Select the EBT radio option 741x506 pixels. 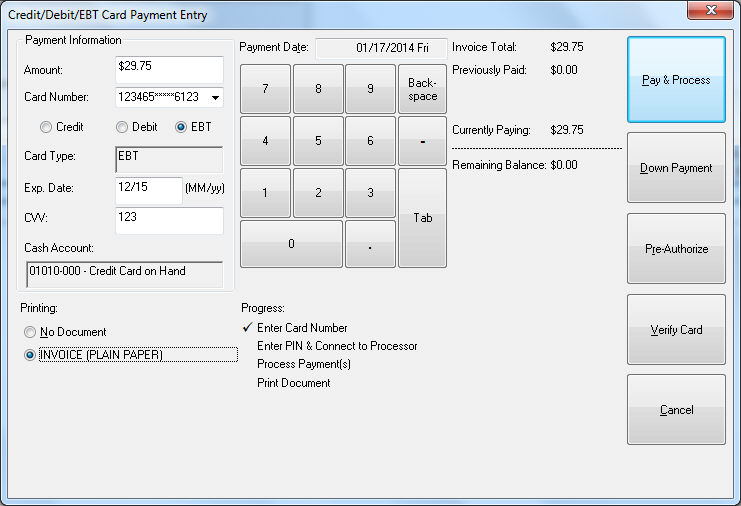click(x=182, y=128)
